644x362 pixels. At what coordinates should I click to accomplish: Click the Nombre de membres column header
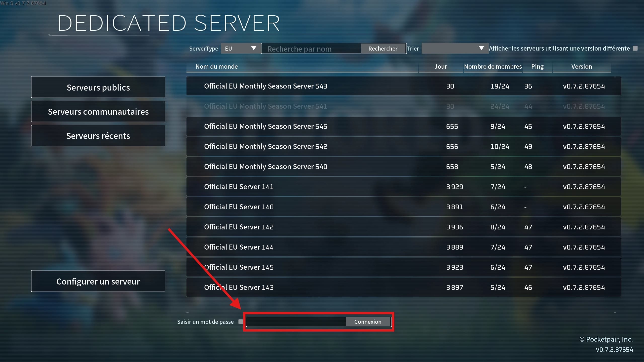[493, 66]
